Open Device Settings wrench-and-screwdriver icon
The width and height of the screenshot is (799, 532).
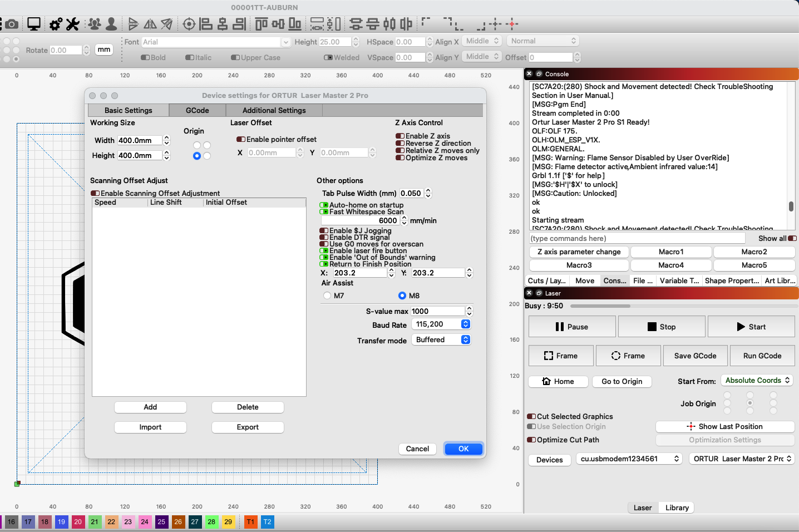pos(72,24)
